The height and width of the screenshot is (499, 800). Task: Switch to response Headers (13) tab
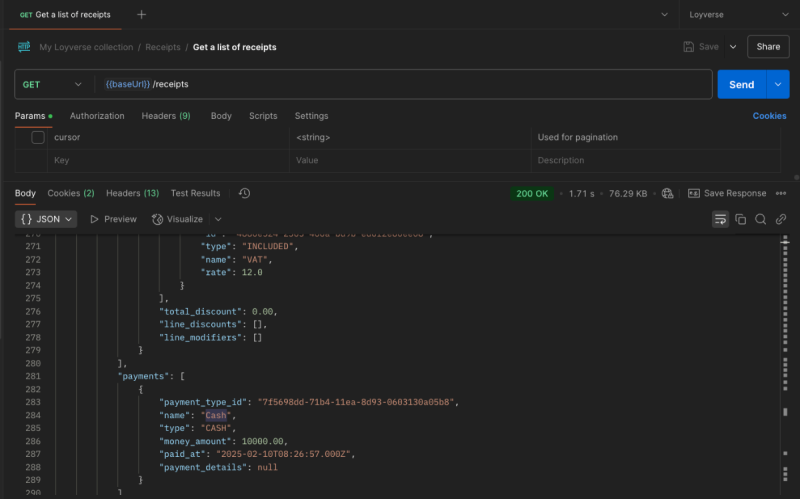(132, 193)
